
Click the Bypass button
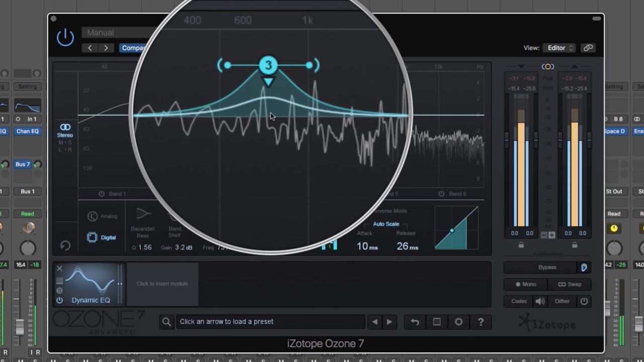point(540,267)
